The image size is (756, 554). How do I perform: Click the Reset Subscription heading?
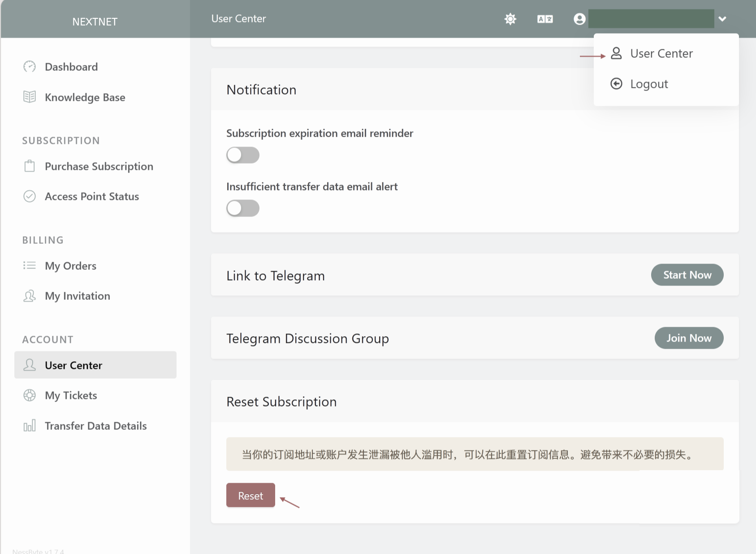(281, 402)
